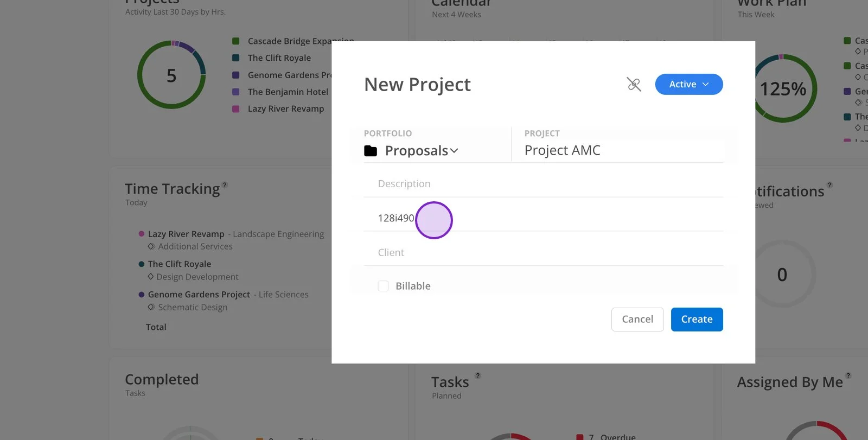Image resolution: width=868 pixels, height=440 pixels.
Task: Click the black folder icon beside Proposals
Action: tap(371, 151)
